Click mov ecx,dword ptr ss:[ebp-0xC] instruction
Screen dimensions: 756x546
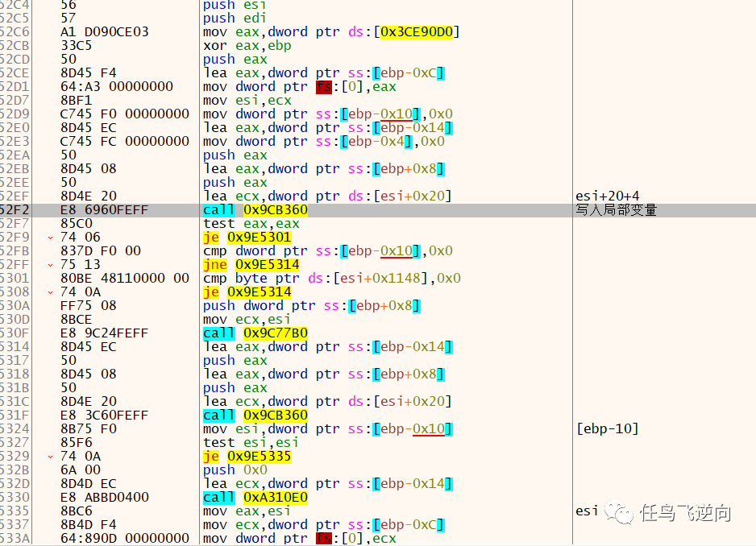click(x=324, y=525)
